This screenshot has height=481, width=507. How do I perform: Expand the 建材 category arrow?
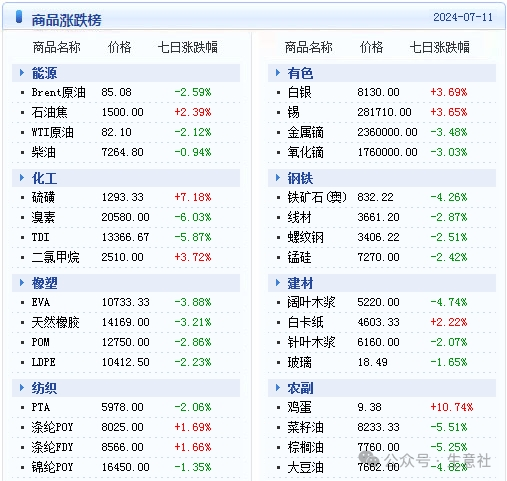coord(278,283)
